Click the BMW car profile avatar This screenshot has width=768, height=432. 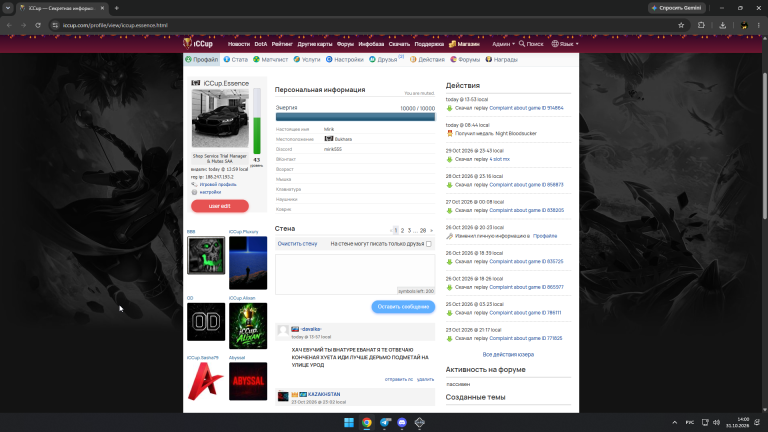220,118
